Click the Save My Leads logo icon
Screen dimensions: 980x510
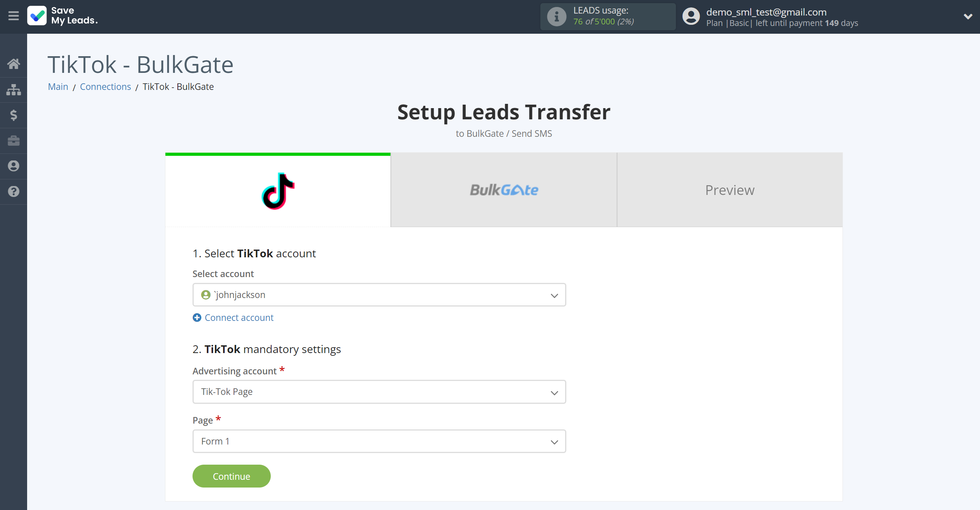point(36,15)
